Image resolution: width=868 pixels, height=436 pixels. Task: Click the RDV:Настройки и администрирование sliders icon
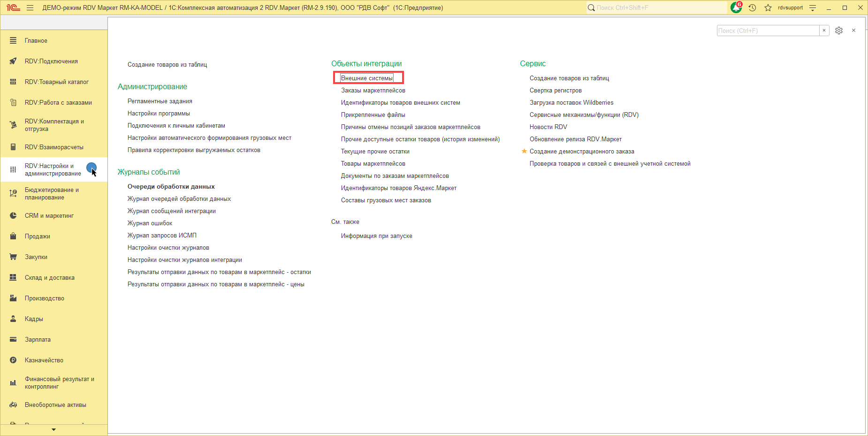[x=13, y=169]
